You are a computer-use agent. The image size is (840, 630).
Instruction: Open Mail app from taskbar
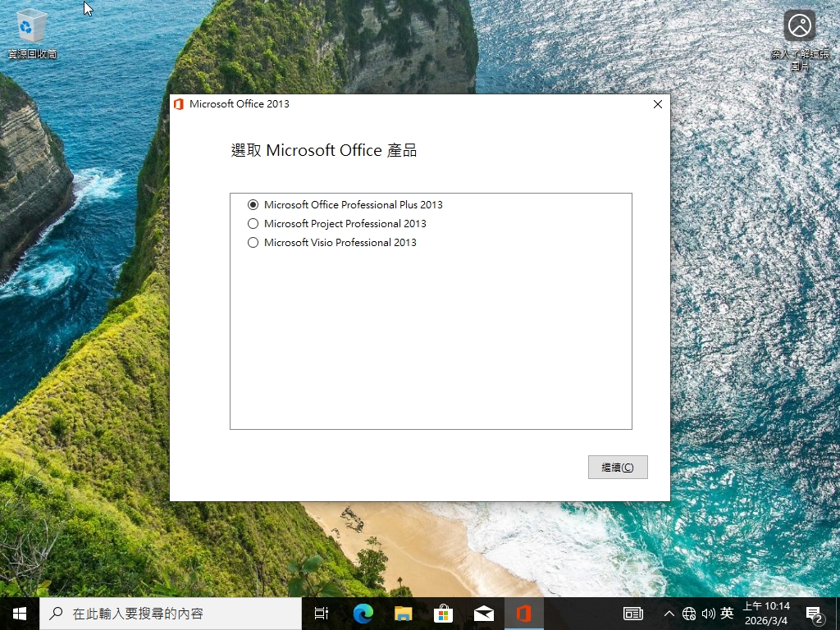pyautogui.click(x=484, y=614)
